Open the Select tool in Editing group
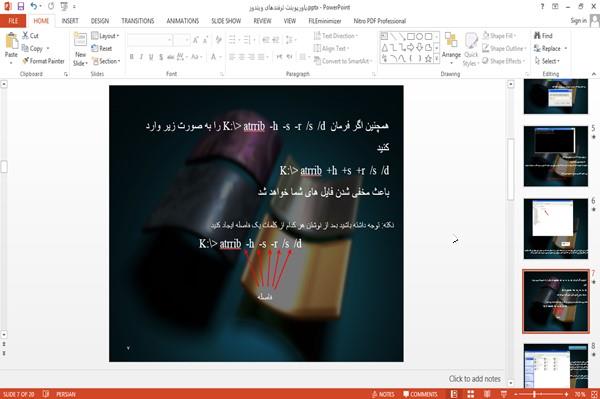The width and height of the screenshot is (600, 399). pyautogui.click(x=547, y=61)
